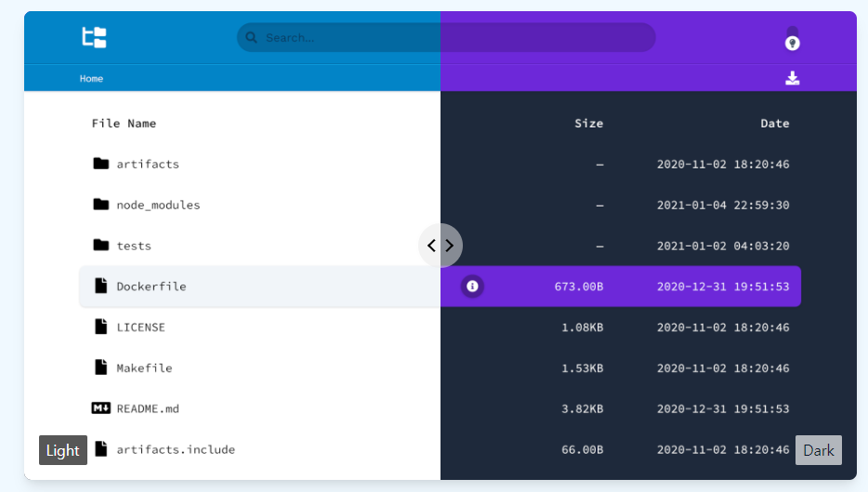Screen dimensions: 868x492
Task: Open the LICENSE file
Action: click(140, 327)
